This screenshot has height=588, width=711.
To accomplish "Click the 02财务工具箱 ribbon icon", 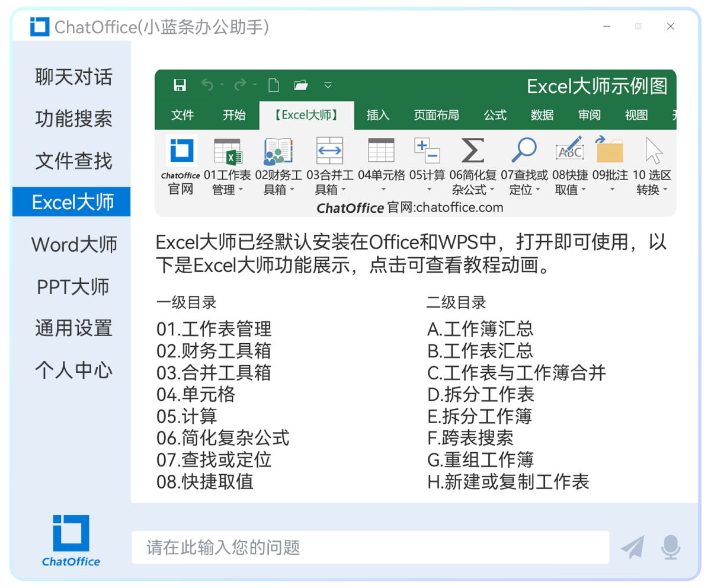I will tap(278, 152).
